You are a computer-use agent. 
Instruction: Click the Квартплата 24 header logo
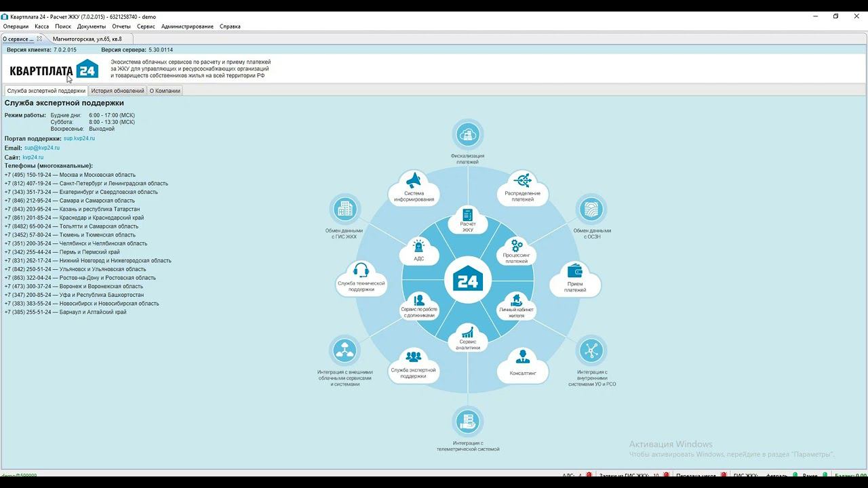pos(54,70)
